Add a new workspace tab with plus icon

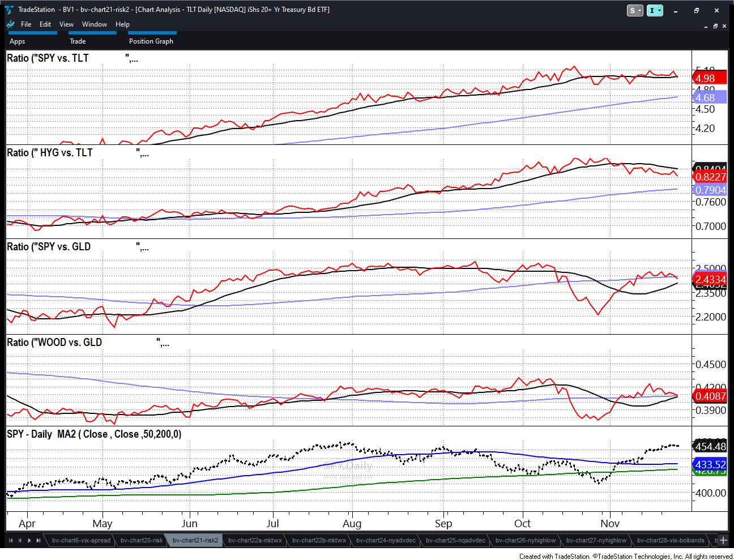point(723,540)
